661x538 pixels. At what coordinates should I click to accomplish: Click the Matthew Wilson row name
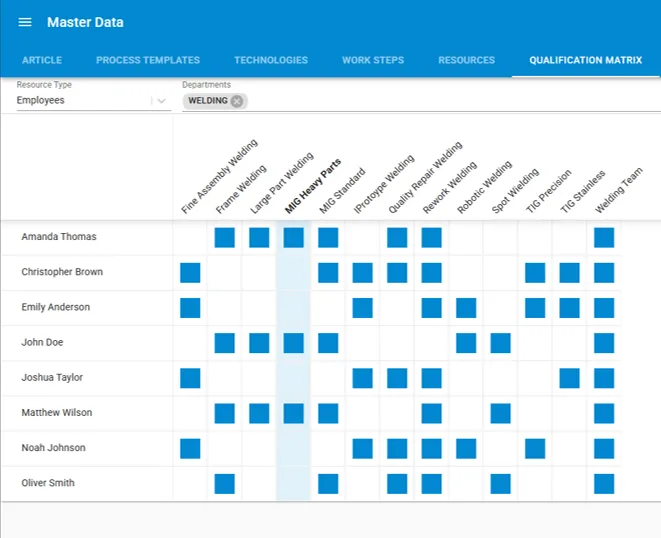click(57, 413)
